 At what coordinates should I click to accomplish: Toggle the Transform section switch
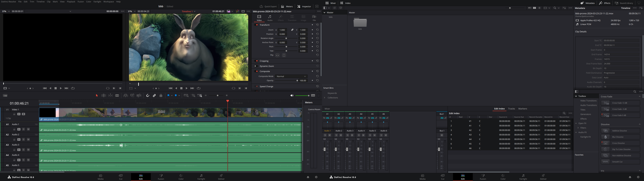pyautogui.click(x=256, y=25)
